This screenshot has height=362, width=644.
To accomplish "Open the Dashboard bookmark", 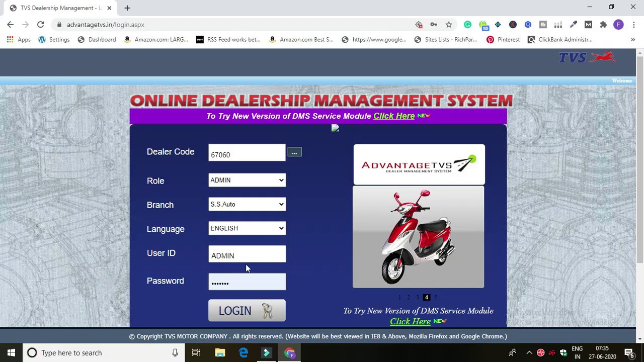I will [x=97, y=40].
